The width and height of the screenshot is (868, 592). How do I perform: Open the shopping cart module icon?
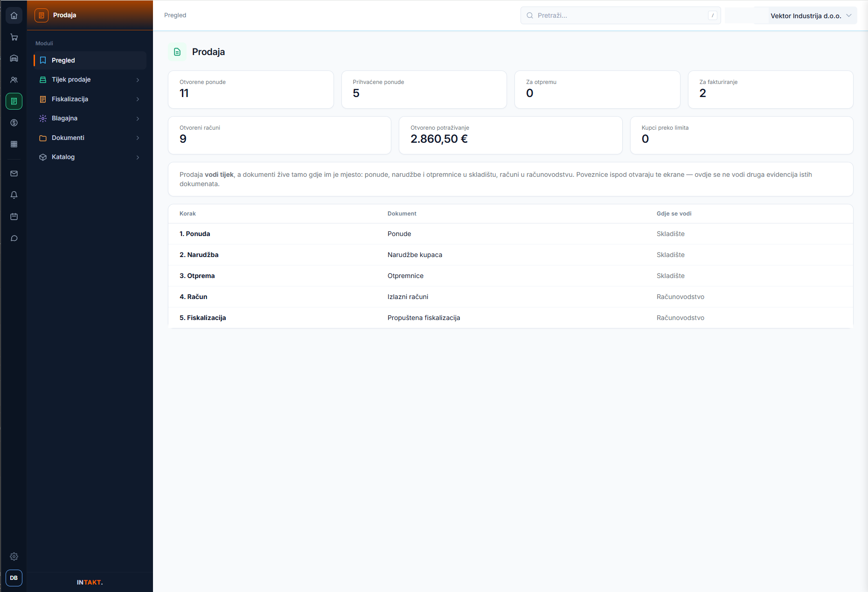click(x=14, y=37)
